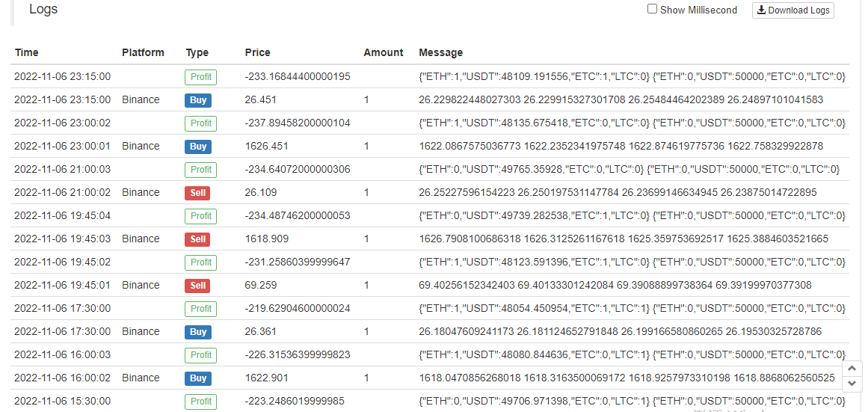868x412 pixels.
Task: Click the Buy badge for price 26.361
Action: click(198, 332)
